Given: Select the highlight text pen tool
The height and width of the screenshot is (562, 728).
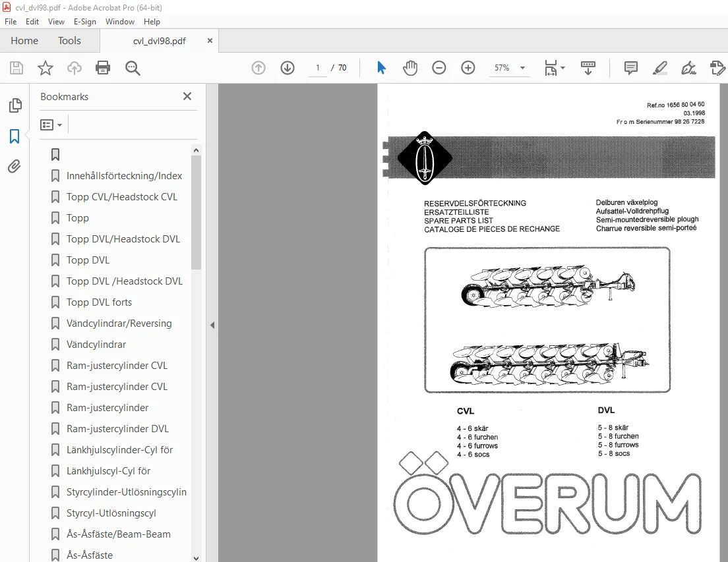Looking at the screenshot, I should (x=659, y=68).
